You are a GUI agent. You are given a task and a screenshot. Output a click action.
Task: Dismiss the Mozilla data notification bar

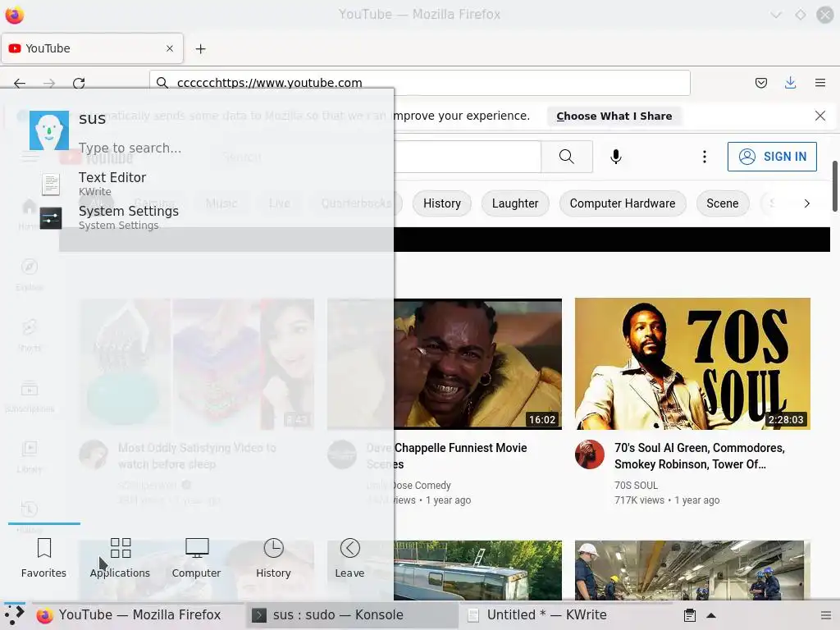click(819, 116)
